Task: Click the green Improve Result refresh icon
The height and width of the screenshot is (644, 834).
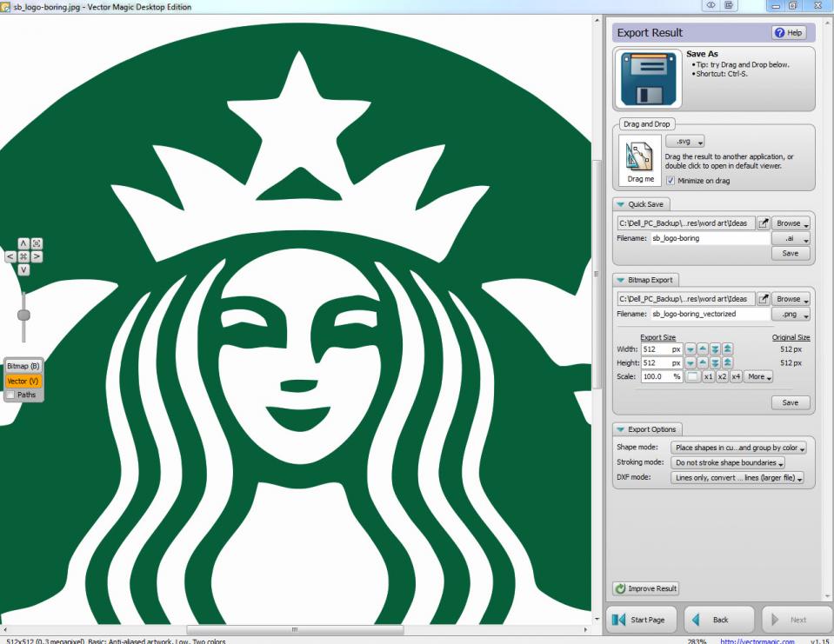Action: [x=620, y=588]
